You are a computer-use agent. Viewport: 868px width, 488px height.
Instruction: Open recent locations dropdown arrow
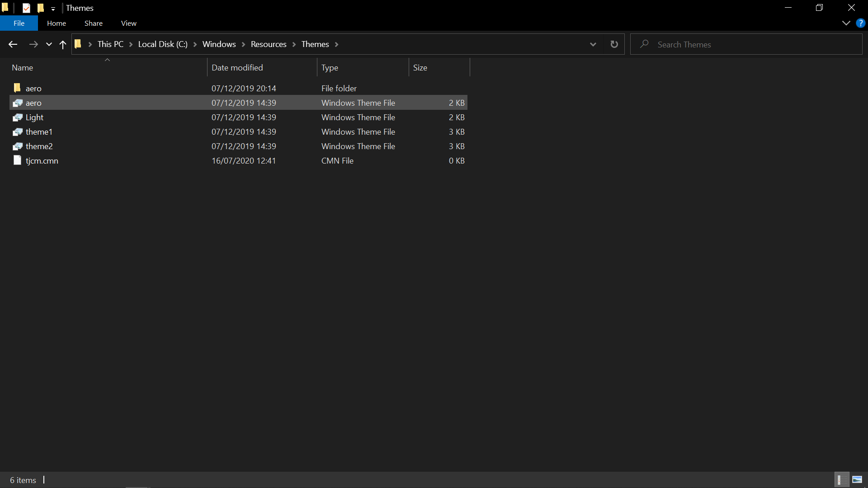coord(49,44)
